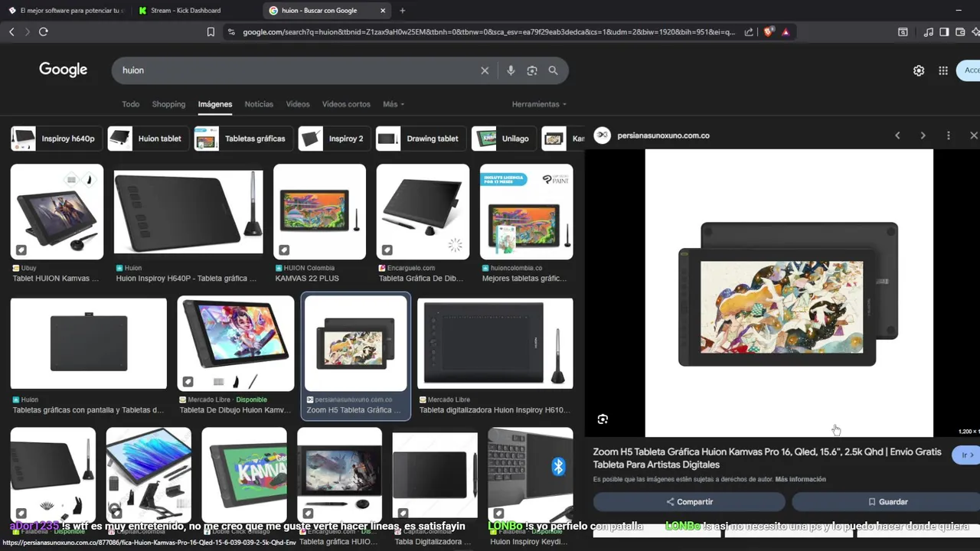This screenshot has height=551, width=980.
Task: Select the Unilago filter chip
Action: tap(505, 139)
